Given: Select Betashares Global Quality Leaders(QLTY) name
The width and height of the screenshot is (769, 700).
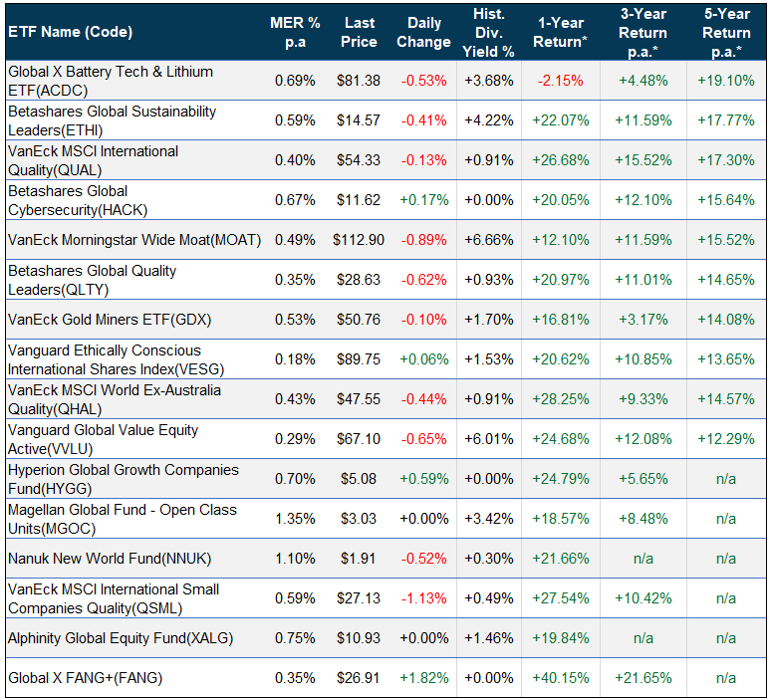Looking at the screenshot, I should click(93, 280).
